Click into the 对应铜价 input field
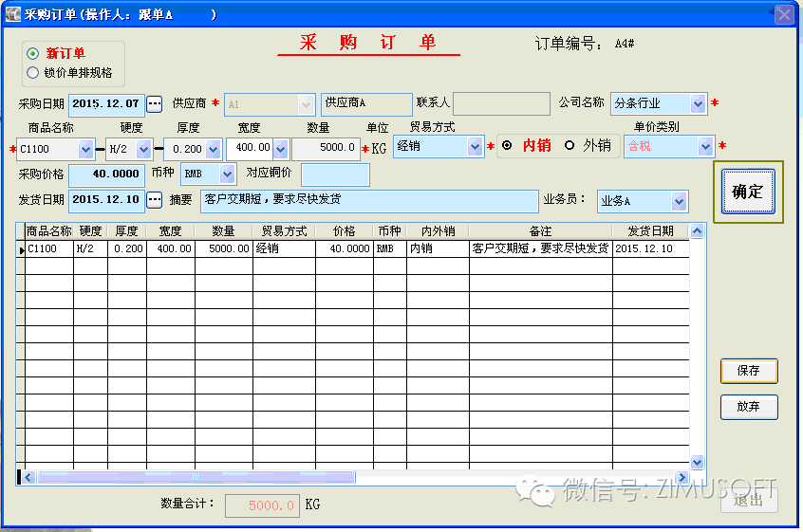The width and height of the screenshot is (803, 532). [335, 174]
